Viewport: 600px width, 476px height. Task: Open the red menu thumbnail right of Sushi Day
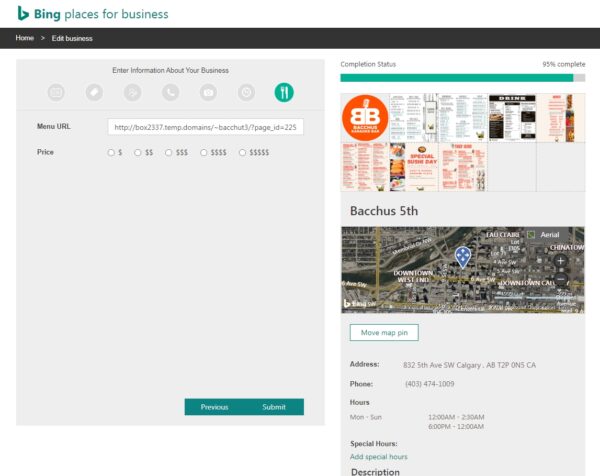[463, 167]
